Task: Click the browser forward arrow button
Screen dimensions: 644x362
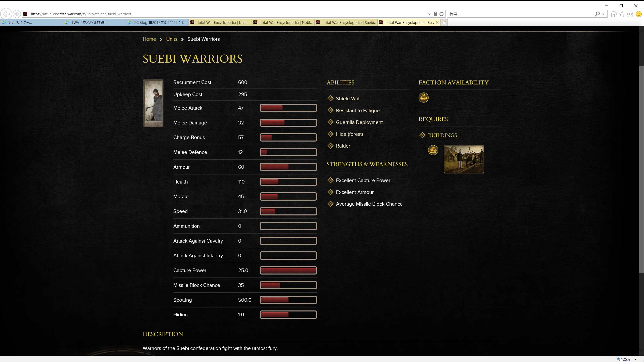Action: [x=17, y=14]
